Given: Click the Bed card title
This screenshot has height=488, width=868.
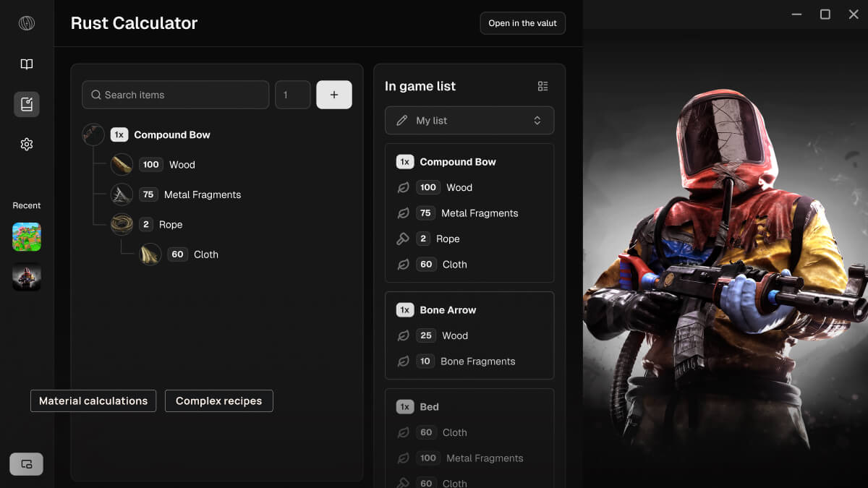Looking at the screenshot, I should [x=429, y=407].
